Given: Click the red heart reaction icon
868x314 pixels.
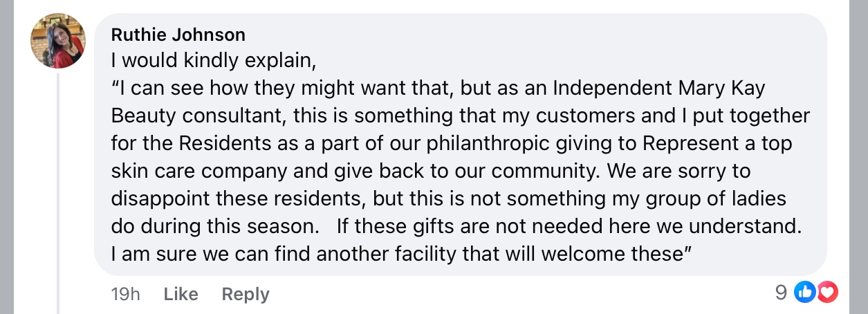Looking at the screenshot, I should (827, 293).
